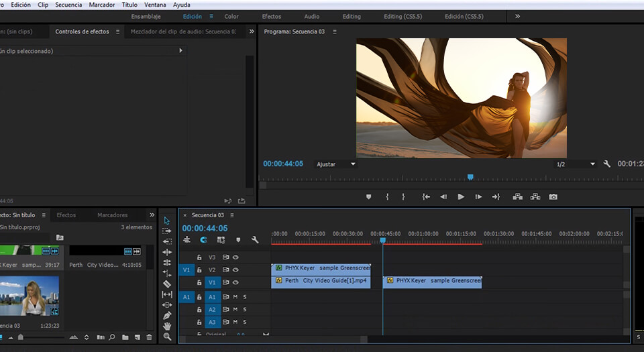644x352 pixels.
Task: Mute audio track A3
Action: point(235,322)
